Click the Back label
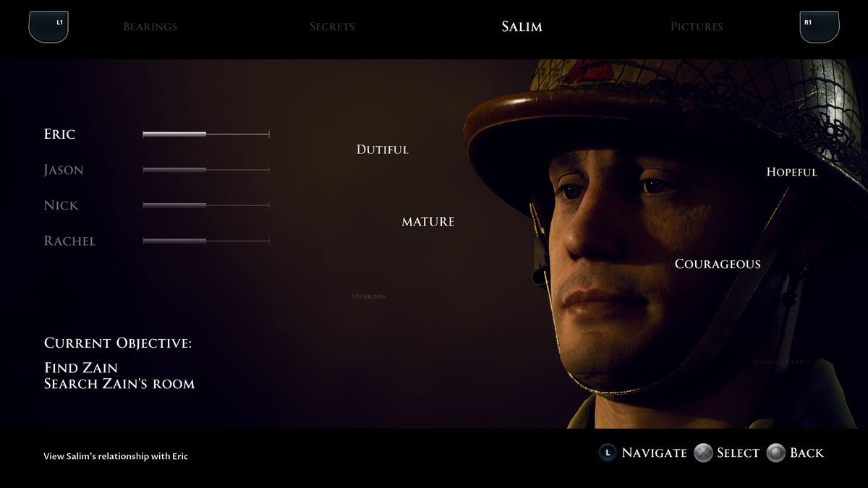The height and width of the screenshot is (488, 868). click(x=807, y=453)
